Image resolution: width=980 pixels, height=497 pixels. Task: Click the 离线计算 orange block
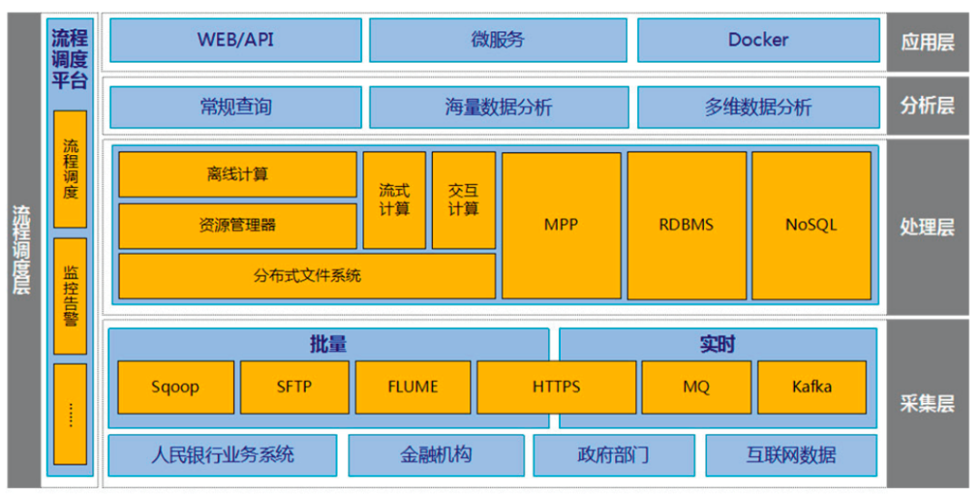237,174
